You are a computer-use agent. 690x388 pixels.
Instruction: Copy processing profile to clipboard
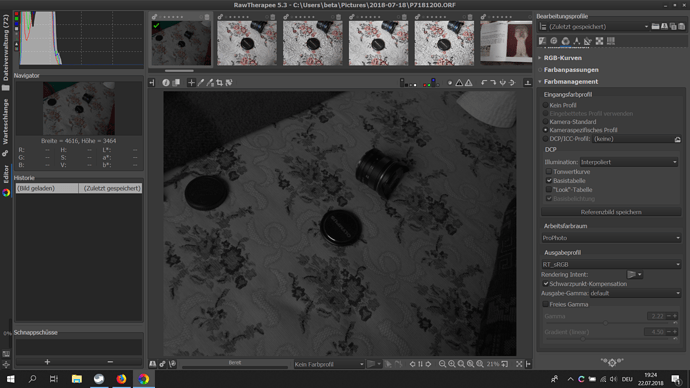tap(673, 27)
